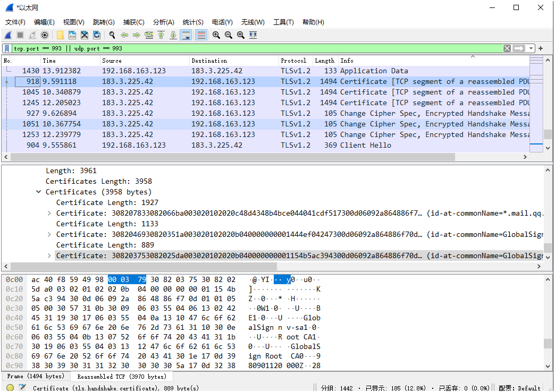Toggle auto-scroll during live capture
555x392 pixels.
[186, 35]
